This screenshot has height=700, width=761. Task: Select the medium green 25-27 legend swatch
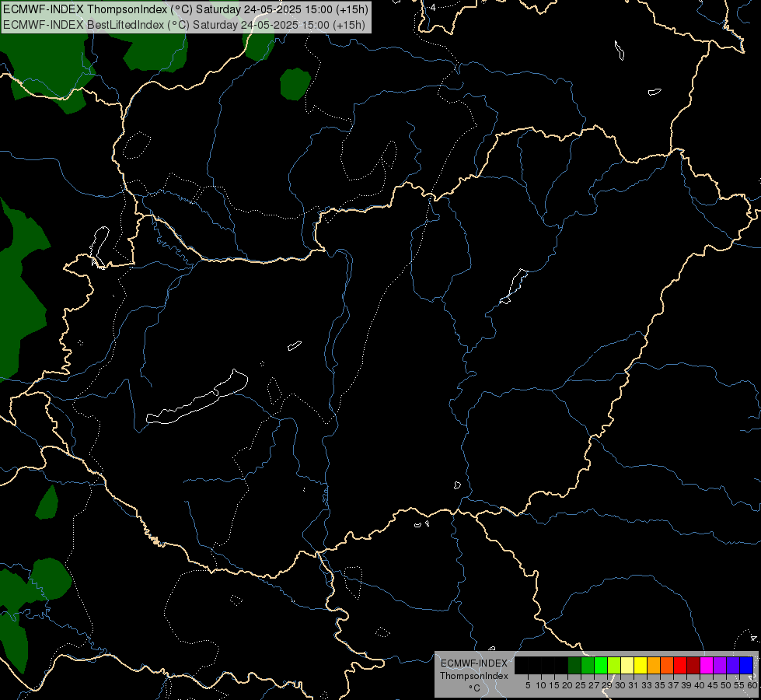[x=588, y=666]
